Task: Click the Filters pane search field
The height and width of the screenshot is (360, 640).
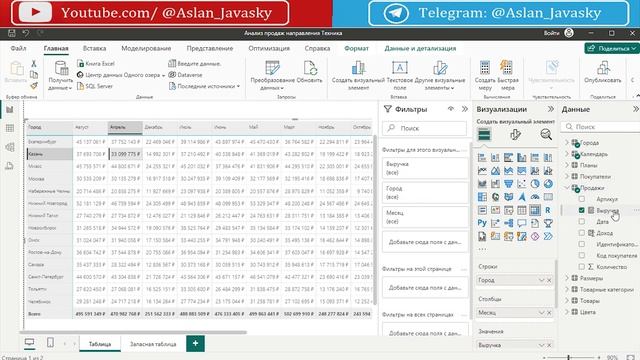Action: tap(424, 128)
